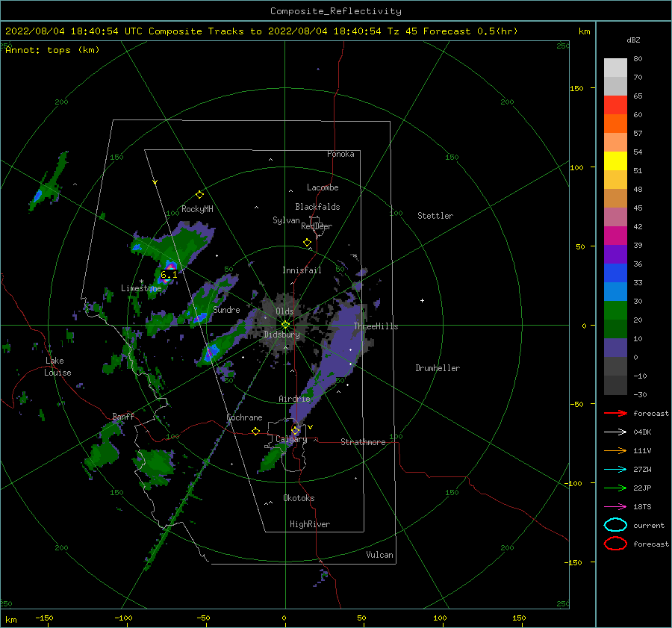Choose the magenta 18TS arrow legend icon
The width and height of the screenshot is (672, 628).
[x=615, y=507]
